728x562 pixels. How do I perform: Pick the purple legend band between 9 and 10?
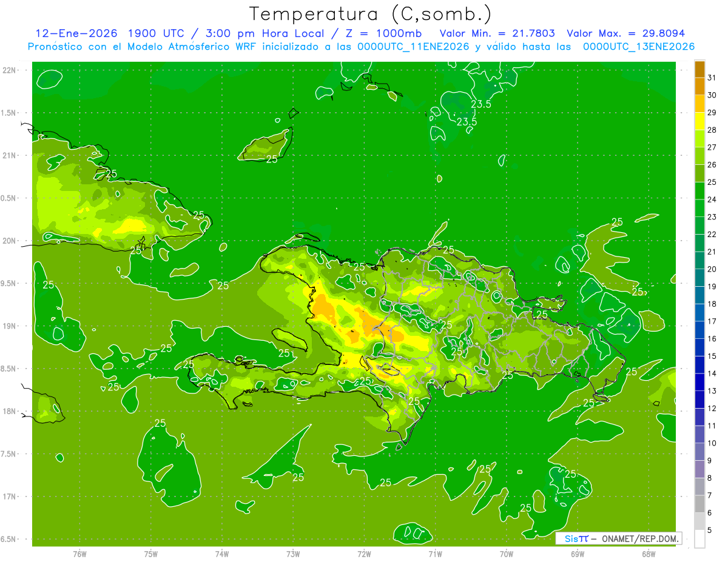pyautogui.click(x=699, y=452)
